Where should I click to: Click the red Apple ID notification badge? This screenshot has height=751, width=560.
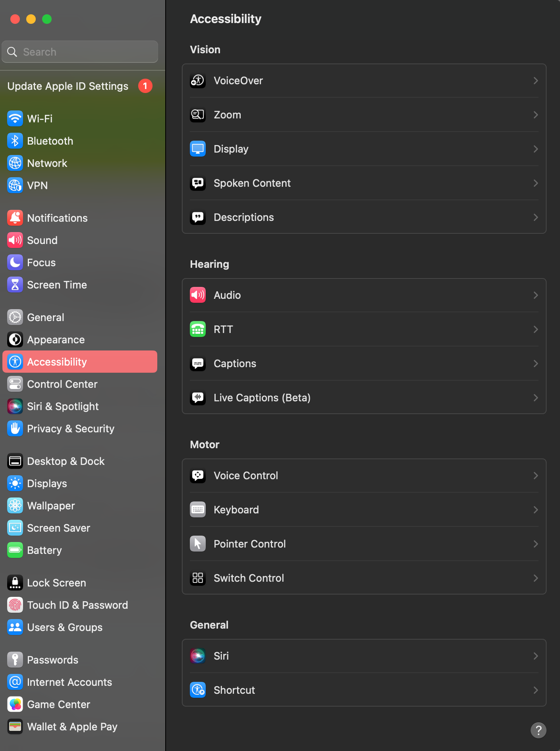pos(145,86)
